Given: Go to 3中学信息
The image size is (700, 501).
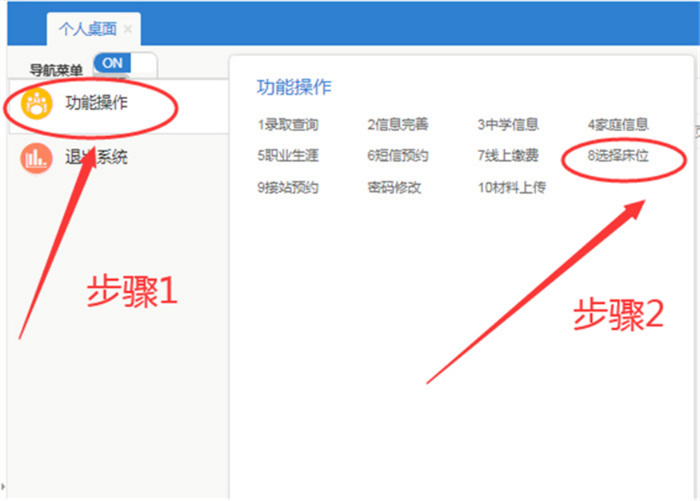Looking at the screenshot, I should (x=508, y=125).
